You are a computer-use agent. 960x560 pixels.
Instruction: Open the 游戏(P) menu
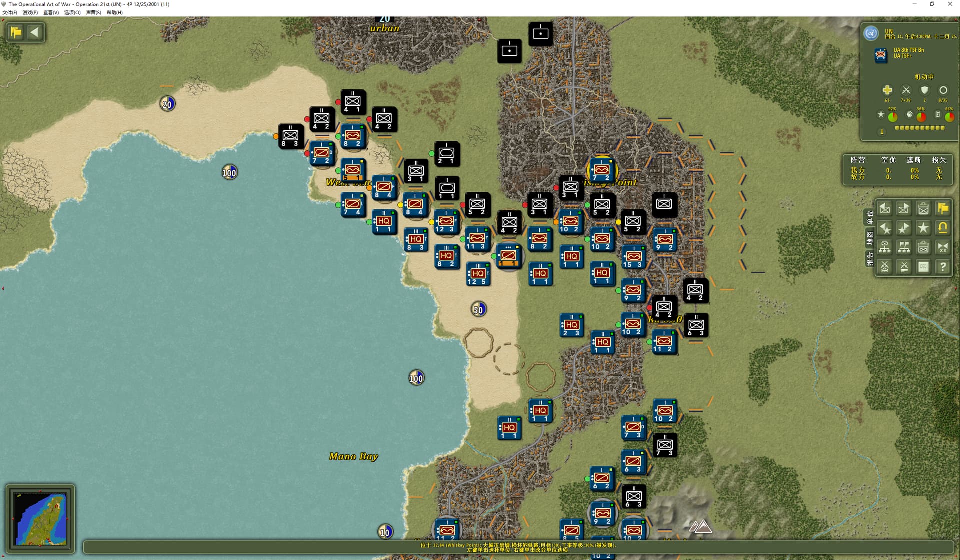(30, 12)
